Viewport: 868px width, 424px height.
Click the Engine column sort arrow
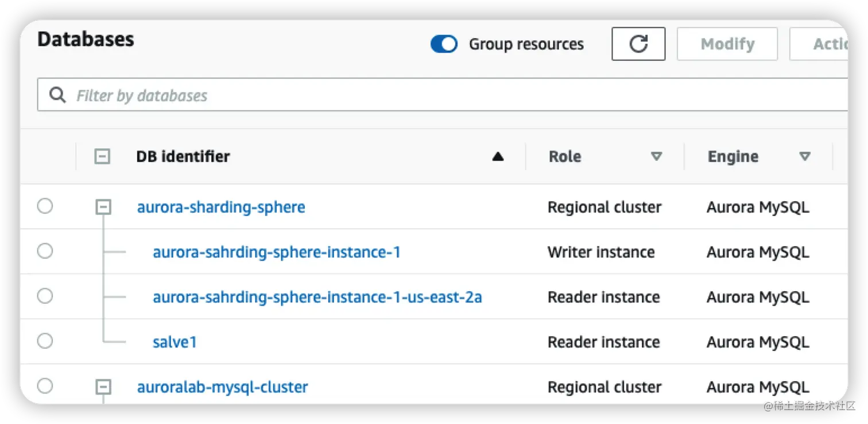[805, 156]
